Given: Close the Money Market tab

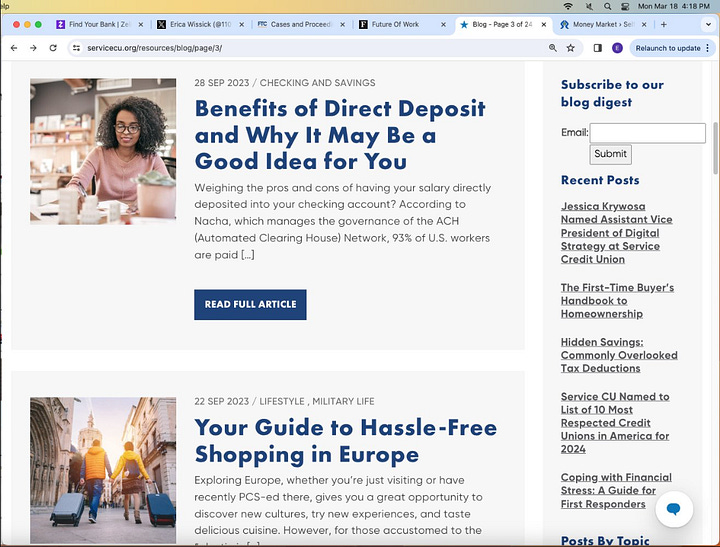Looking at the screenshot, I should (x=644, y=24).
